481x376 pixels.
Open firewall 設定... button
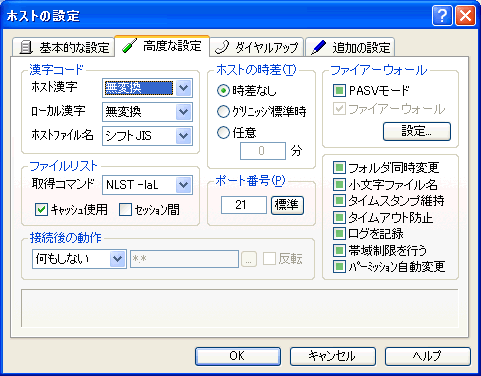pyautogui.click(x=417, y=131)
